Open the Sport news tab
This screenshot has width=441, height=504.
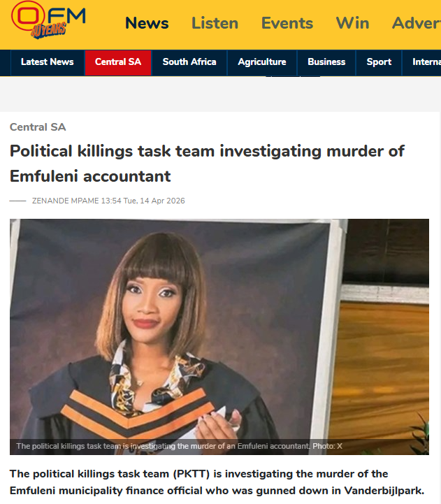[x=379, y=62]
